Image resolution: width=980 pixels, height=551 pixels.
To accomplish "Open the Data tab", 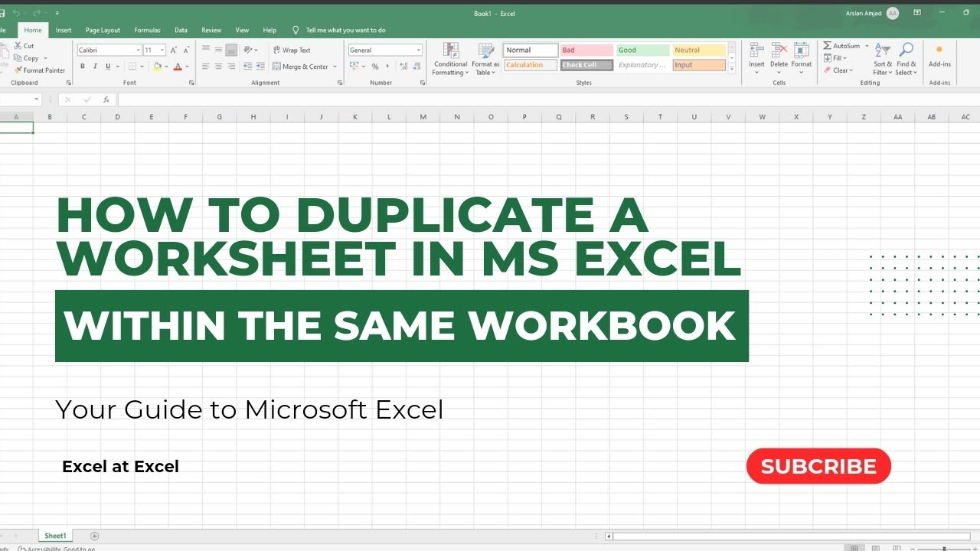I will (181, 30).
